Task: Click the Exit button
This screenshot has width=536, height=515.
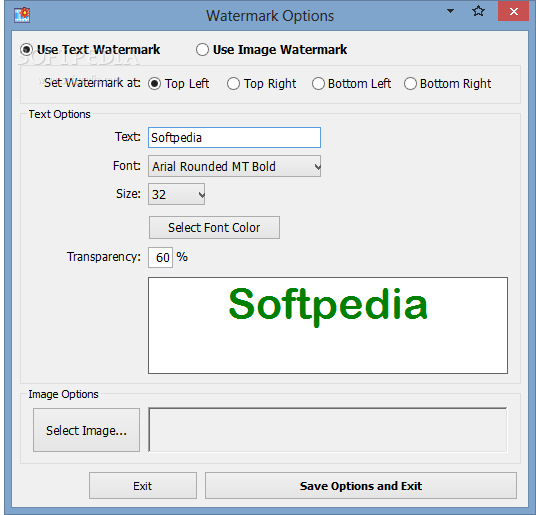Action: [143, 486]
